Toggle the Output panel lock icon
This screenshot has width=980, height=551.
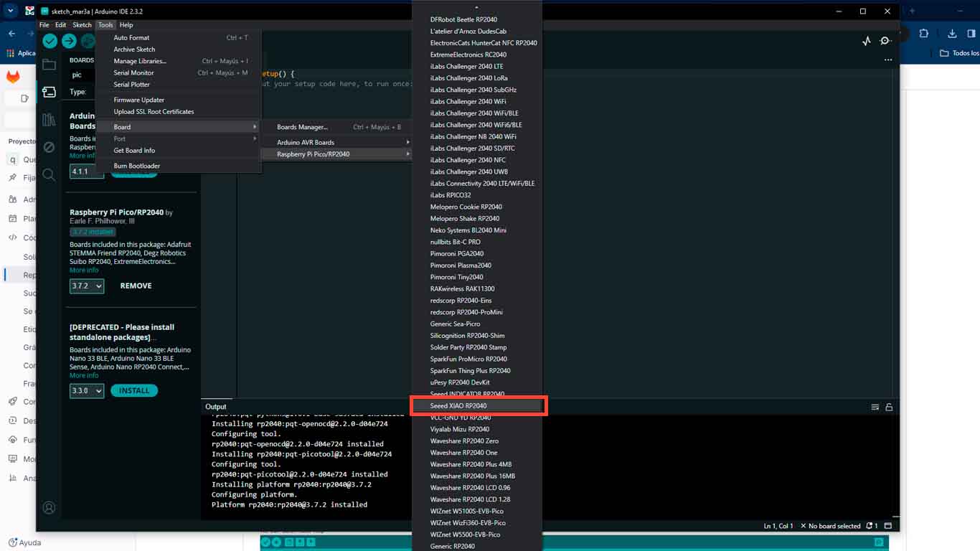coord(889,407)
